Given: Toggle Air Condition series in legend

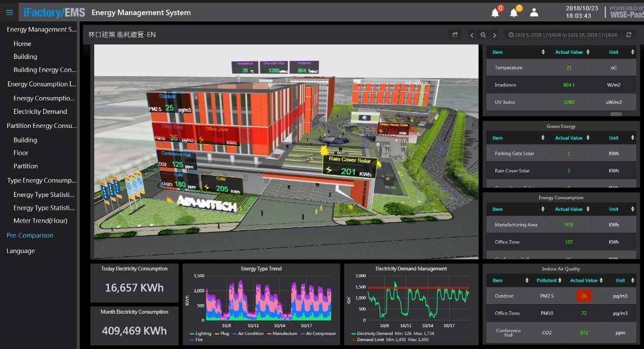Looking at the screenshot, I should coord(248,333).
